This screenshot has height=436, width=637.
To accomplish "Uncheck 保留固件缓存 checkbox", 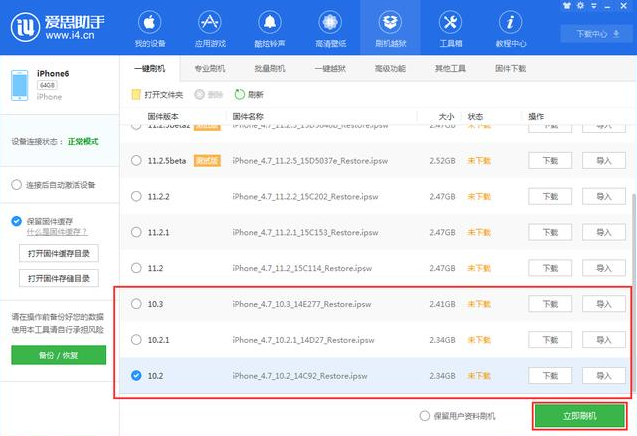I will tap(16, 221).
